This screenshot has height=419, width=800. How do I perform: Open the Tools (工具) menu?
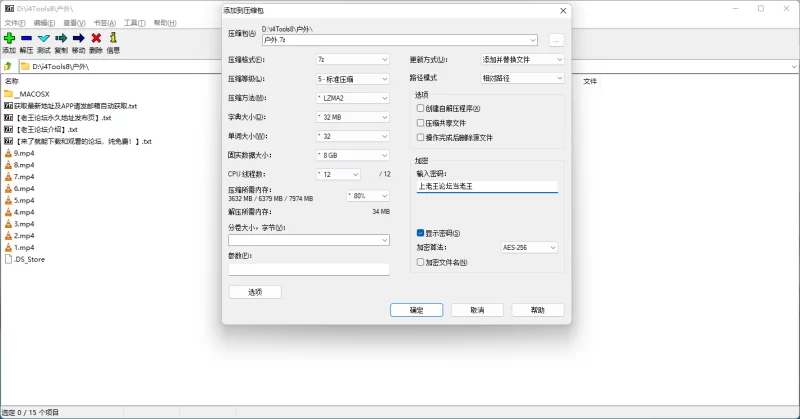click(x=135, y=23)
